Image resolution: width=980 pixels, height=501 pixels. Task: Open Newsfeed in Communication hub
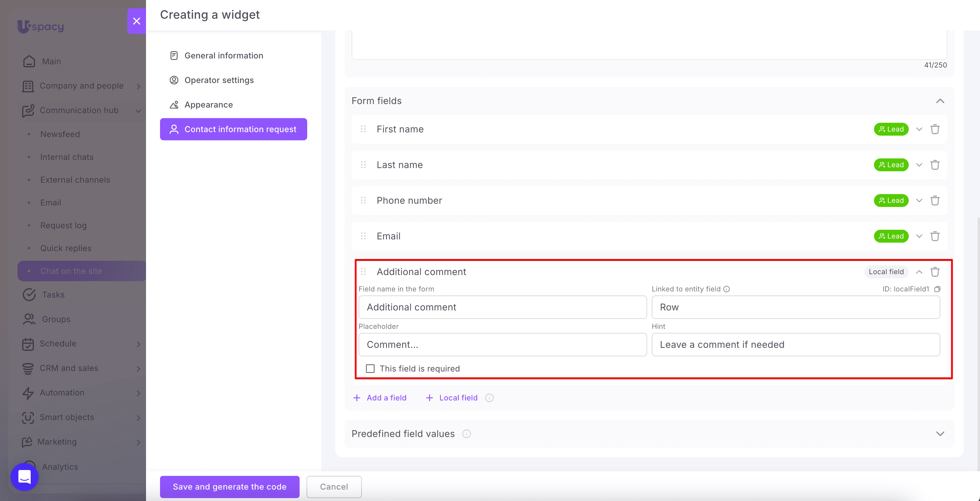pos(60,134)
